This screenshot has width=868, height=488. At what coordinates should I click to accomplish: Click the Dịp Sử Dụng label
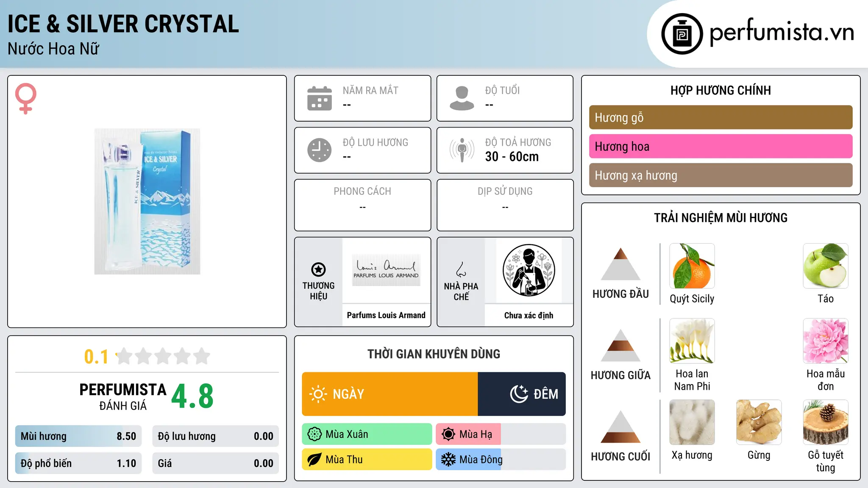(x=505, y=191)
